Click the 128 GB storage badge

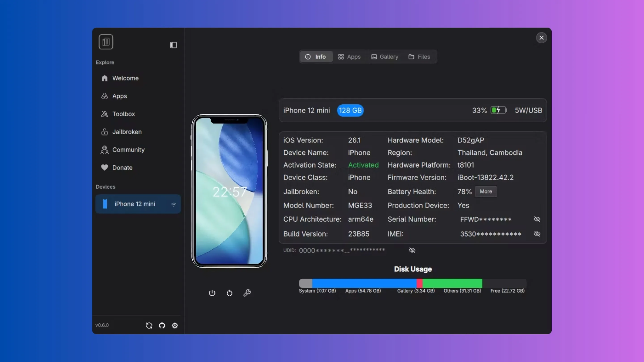[350, 110]
